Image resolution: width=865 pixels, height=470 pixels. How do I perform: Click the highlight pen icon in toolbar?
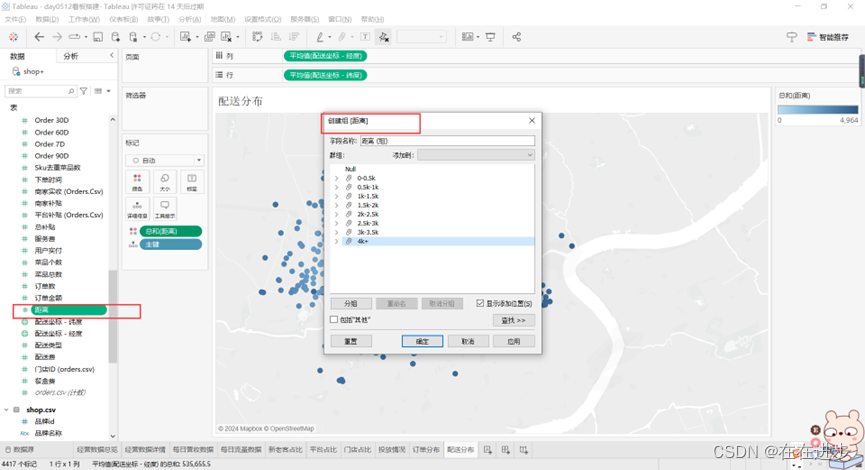pos(320,37)
